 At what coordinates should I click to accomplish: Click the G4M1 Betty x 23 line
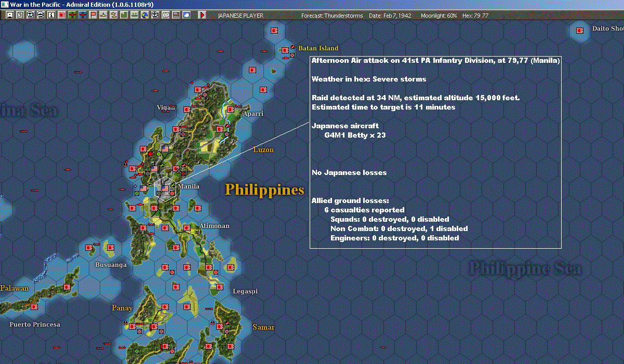point(355,136)
